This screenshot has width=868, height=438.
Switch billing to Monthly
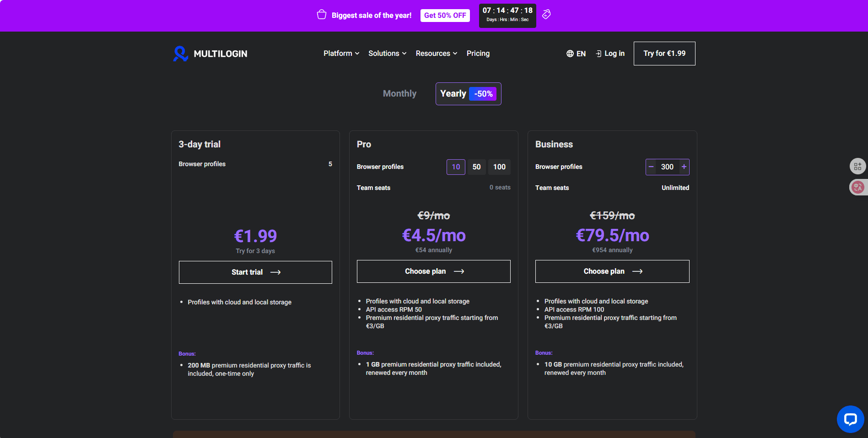tap(399, 93)
